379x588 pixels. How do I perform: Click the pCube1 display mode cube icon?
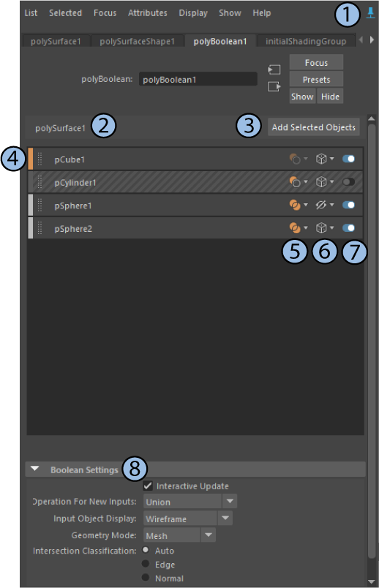point(321,159)
